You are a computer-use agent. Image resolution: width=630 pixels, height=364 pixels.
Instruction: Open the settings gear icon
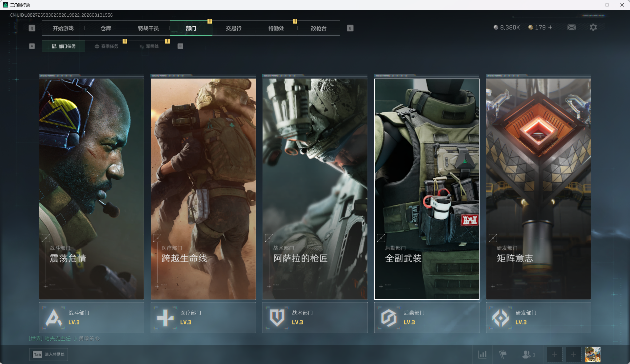coord(593,27)
